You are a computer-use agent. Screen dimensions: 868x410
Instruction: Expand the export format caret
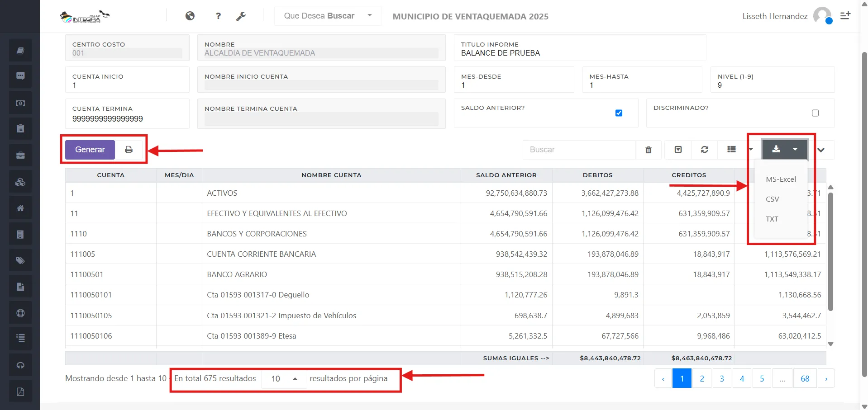(x=796, y=149)
